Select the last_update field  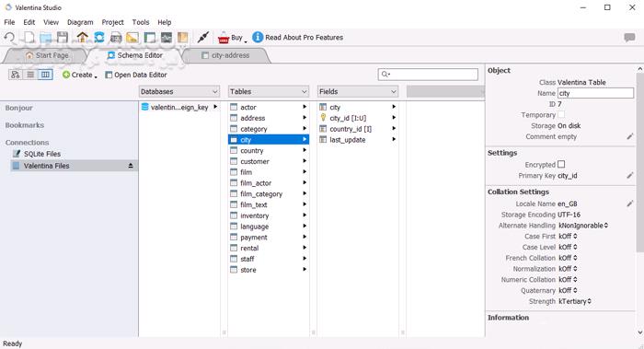(358, 140)
